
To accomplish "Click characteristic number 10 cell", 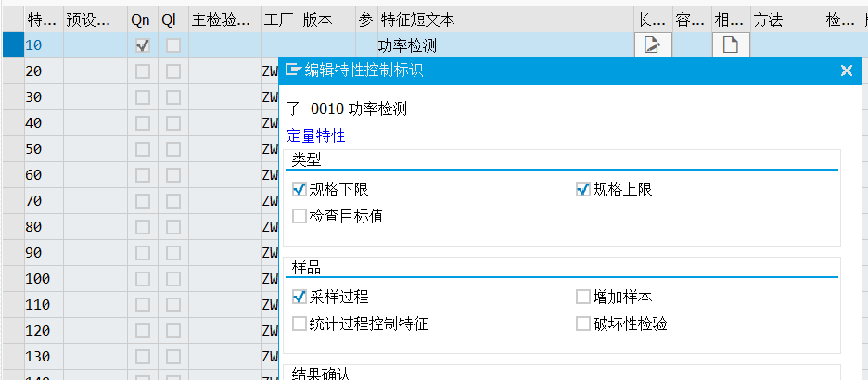I will [44, 45].
